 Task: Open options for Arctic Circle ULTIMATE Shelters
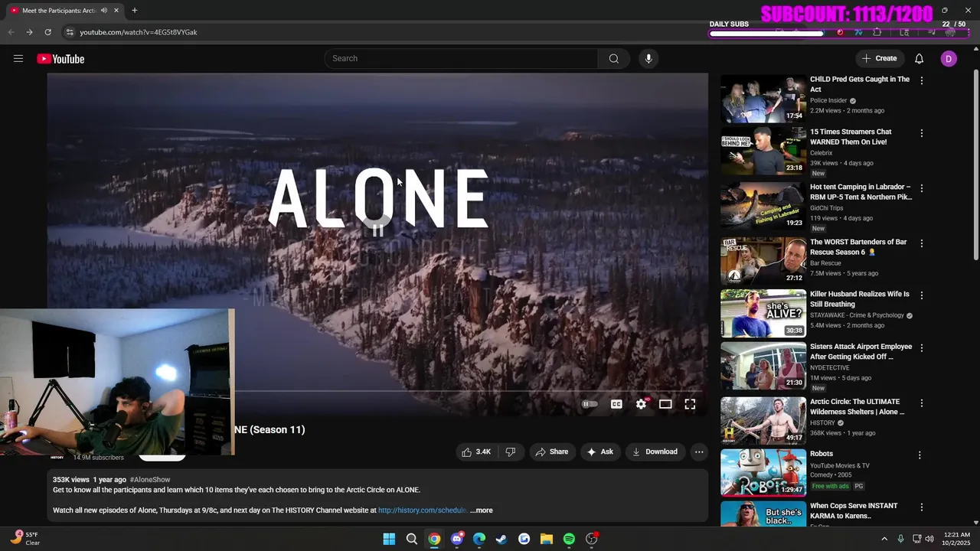[922, 403]
